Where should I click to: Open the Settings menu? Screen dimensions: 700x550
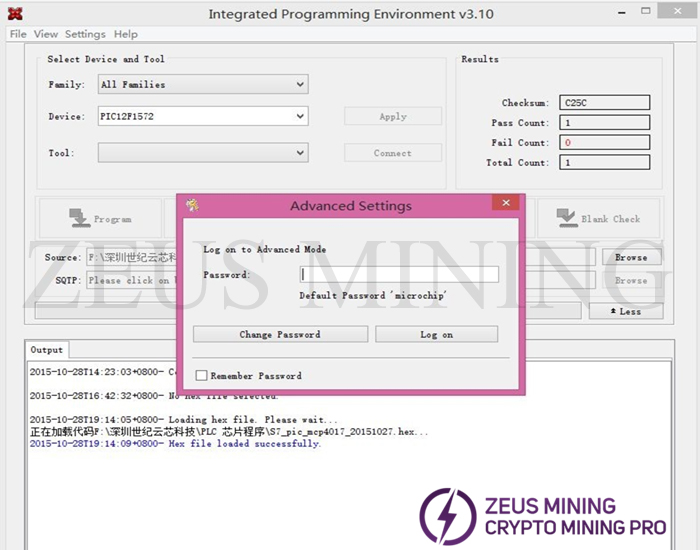(x=85, y=34)
